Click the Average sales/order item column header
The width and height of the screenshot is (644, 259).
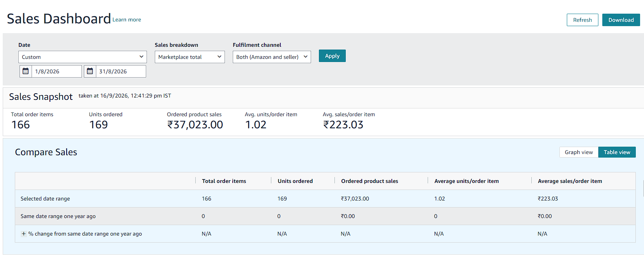click(x=570, y=181)
